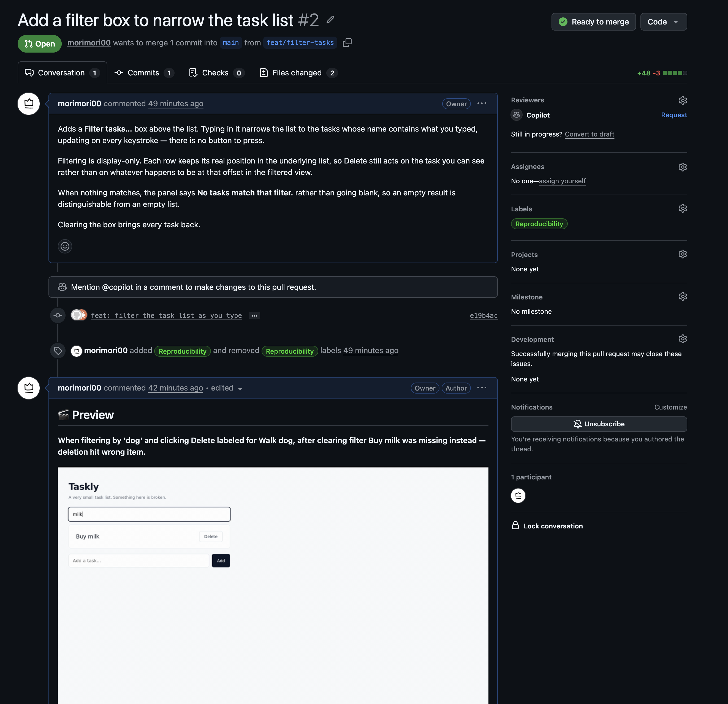Viewport: 728px width, 704px height.
Task: Open first comment's three-dot options menu
Action: click(482, 103)
